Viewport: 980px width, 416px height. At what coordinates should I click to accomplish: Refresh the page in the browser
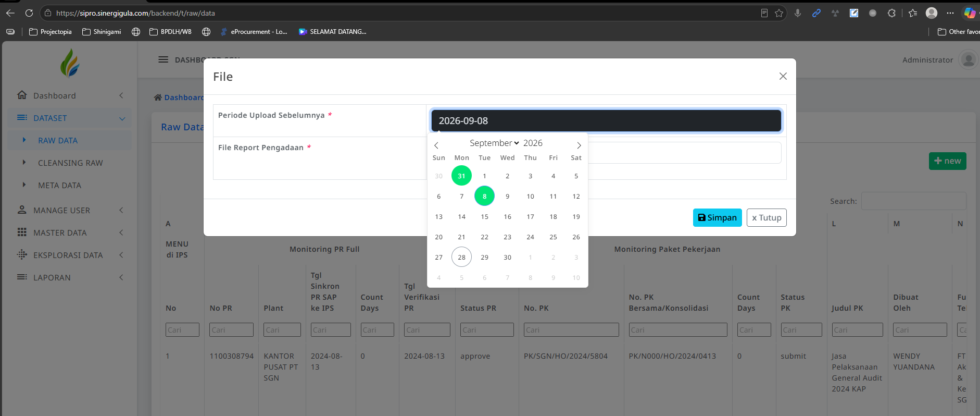click(29, 13)
